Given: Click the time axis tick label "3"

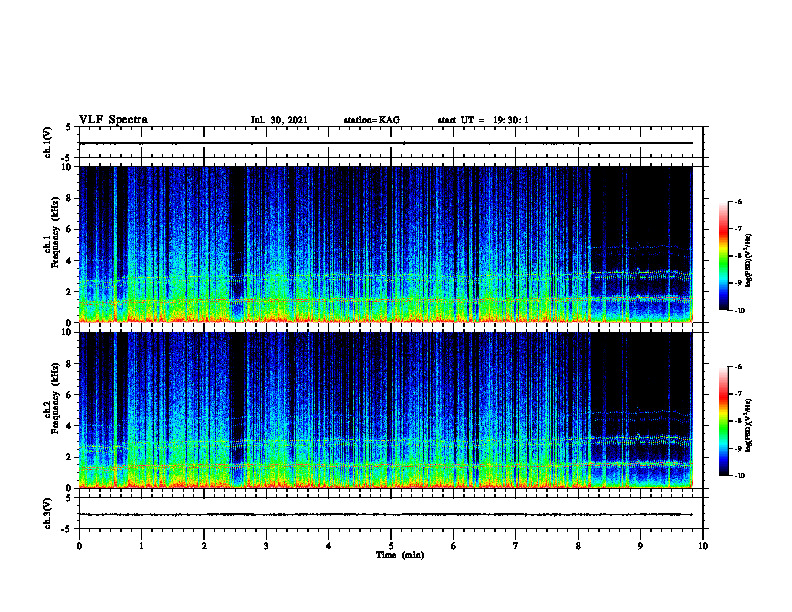Looking at the screenshot, I should (x=266, y=546).
